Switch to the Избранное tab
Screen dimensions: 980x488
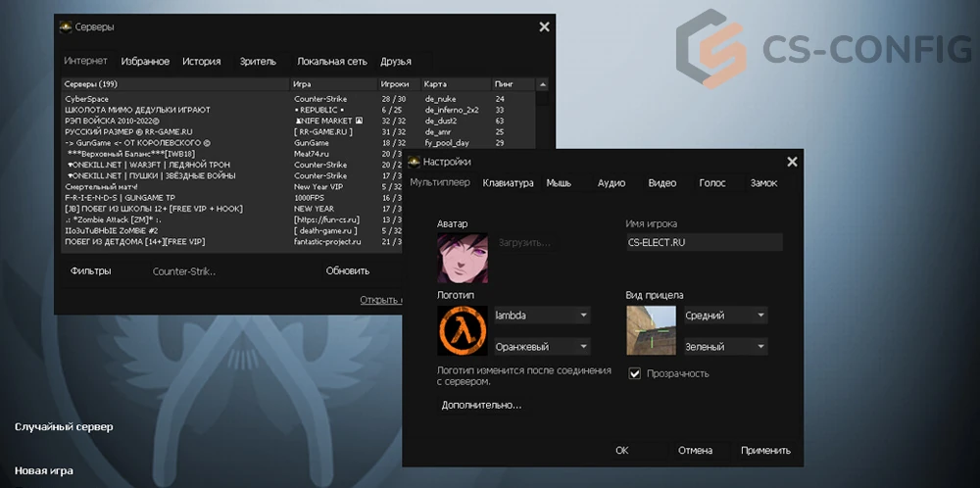(145, 62)
